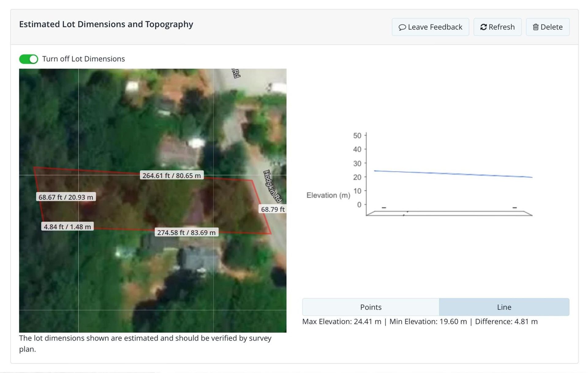Click the 68.67 ft / 20.93 m label

(66, 197)
